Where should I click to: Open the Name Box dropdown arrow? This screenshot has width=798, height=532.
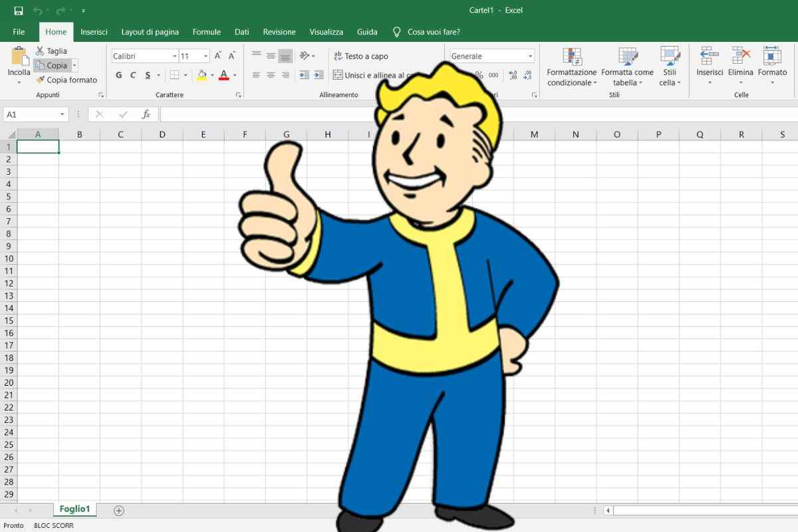pos(63,114)
